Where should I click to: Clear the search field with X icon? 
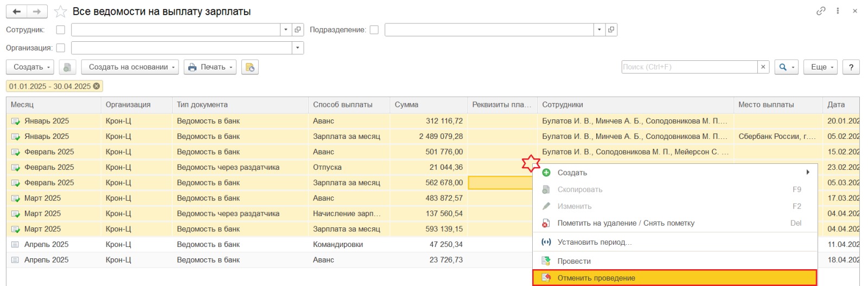pyautogui.click(x=763, y=67)
